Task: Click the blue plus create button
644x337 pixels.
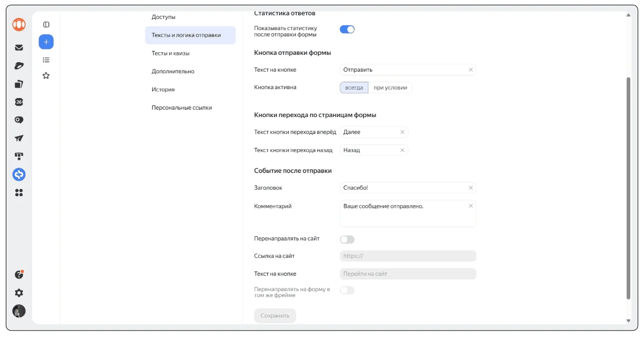Action: [46, 42]
